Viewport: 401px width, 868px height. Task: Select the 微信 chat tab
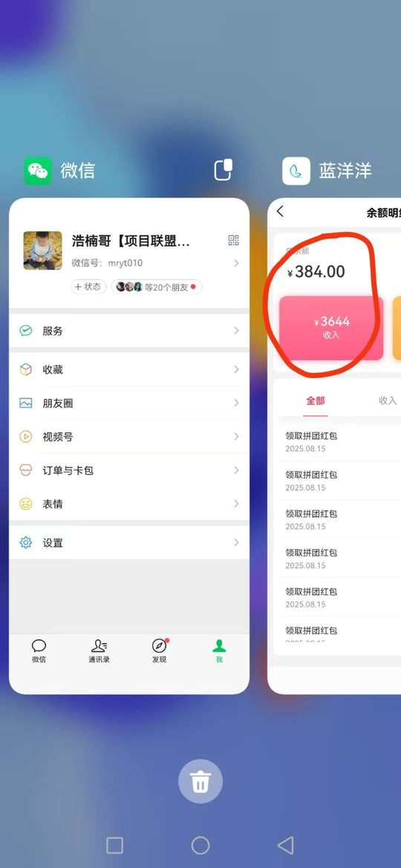[39, 651]
